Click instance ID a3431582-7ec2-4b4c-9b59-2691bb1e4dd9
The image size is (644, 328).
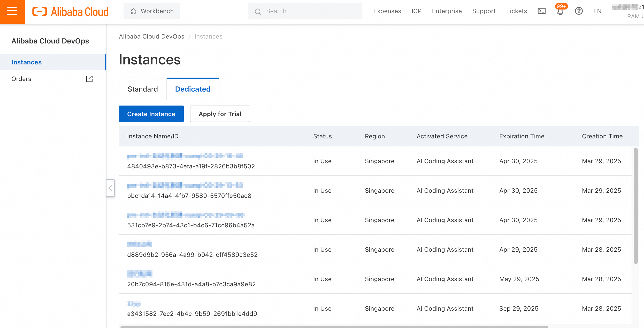[x=192, y=314]
